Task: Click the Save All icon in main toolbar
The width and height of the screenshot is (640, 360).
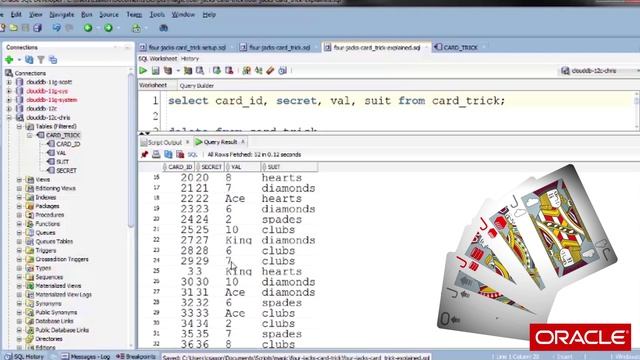Action: [x=38, y=28]
